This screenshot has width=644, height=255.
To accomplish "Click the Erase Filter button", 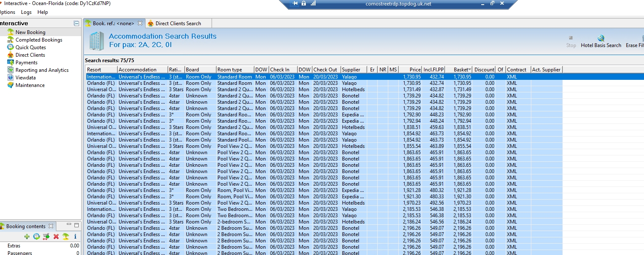I will (x=635, y=42).
